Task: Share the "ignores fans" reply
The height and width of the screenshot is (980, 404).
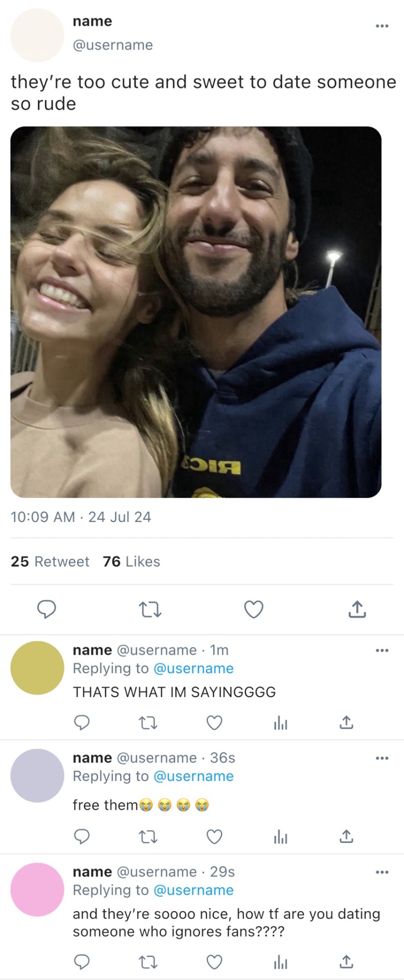Action: point(346,962)
